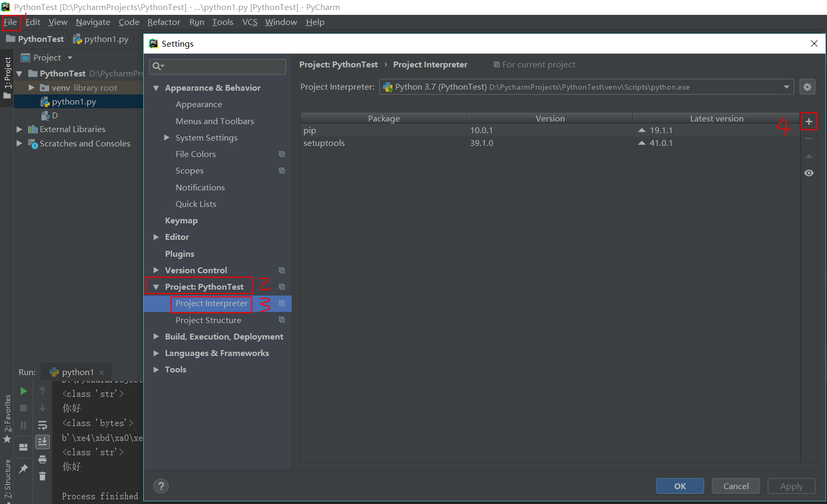
Task: Open the Project Interpreter dropdown
Action: coord(787,87)
